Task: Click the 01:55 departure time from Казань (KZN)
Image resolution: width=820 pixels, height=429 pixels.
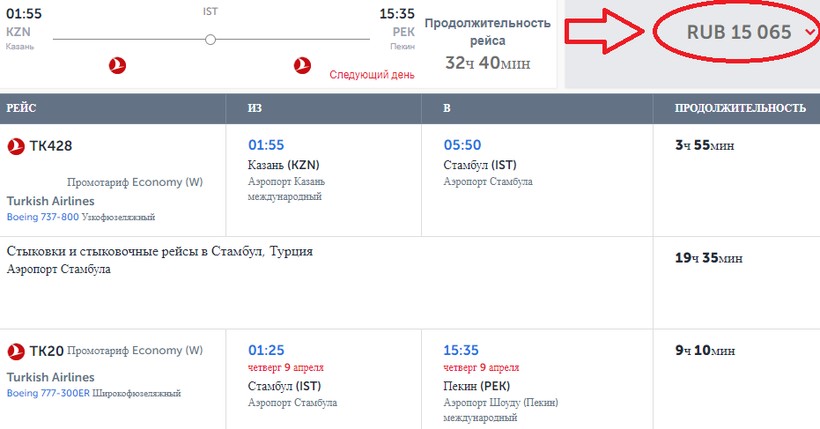Action: coord(266,145)
